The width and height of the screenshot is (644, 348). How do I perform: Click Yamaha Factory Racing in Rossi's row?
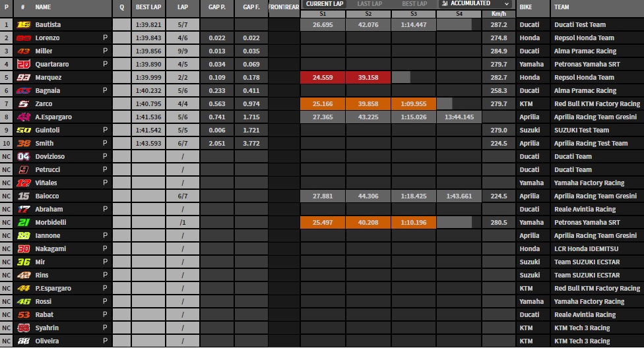point(589,301)
